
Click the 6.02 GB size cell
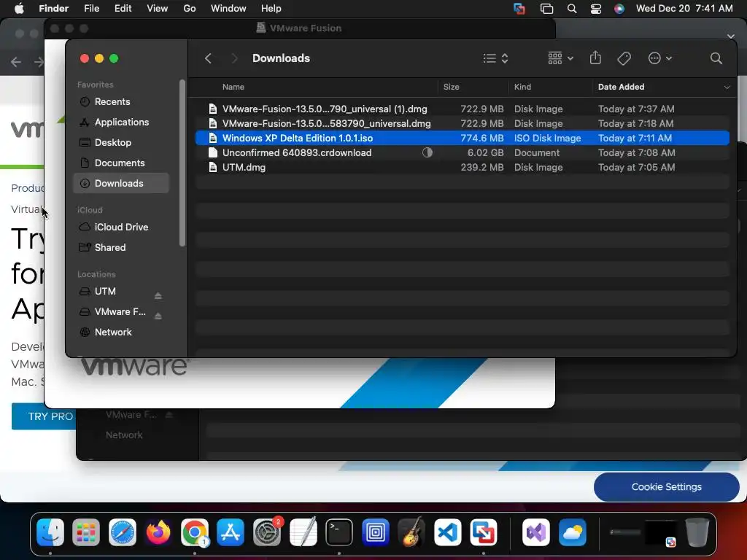[x=485, y=153]
